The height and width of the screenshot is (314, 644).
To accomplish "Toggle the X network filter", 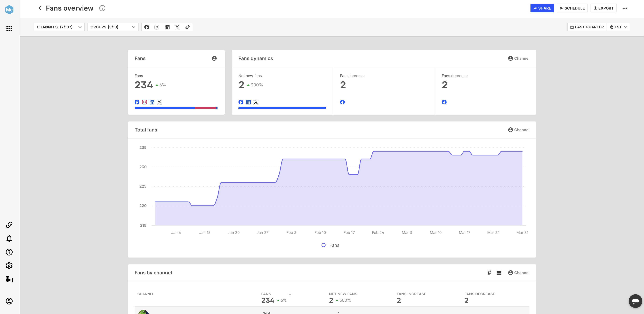I will (x=177, y=27).
